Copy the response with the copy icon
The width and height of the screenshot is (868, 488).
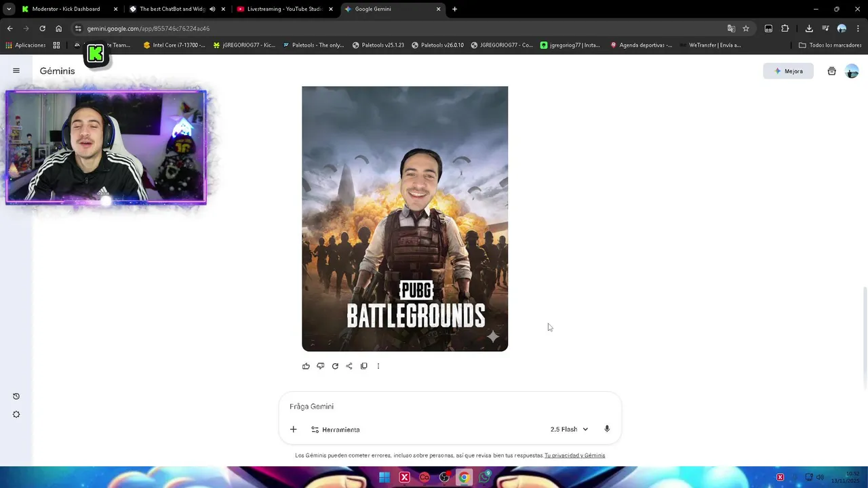tap(363, 366)
